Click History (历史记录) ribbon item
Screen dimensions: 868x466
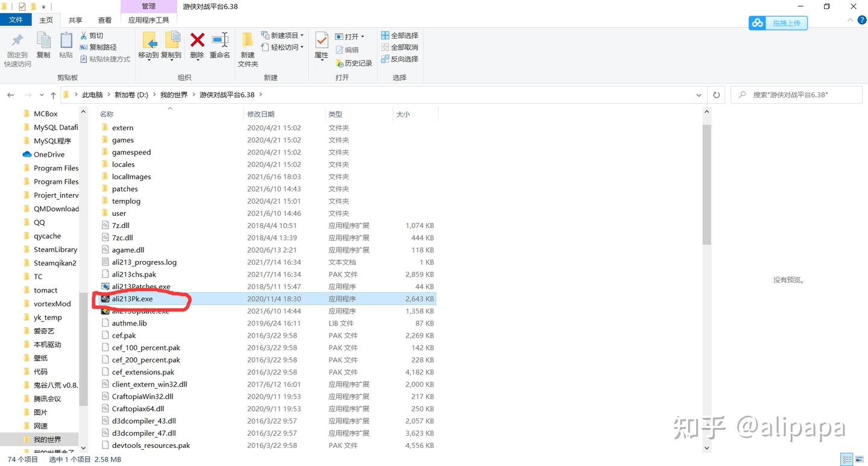click(353, 63)
